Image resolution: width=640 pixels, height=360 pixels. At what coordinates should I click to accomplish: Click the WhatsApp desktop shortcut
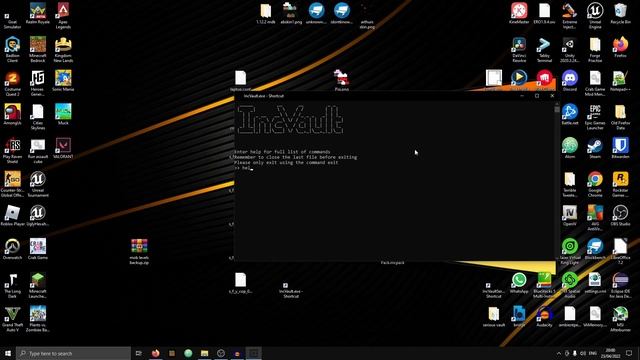(519, 282)
